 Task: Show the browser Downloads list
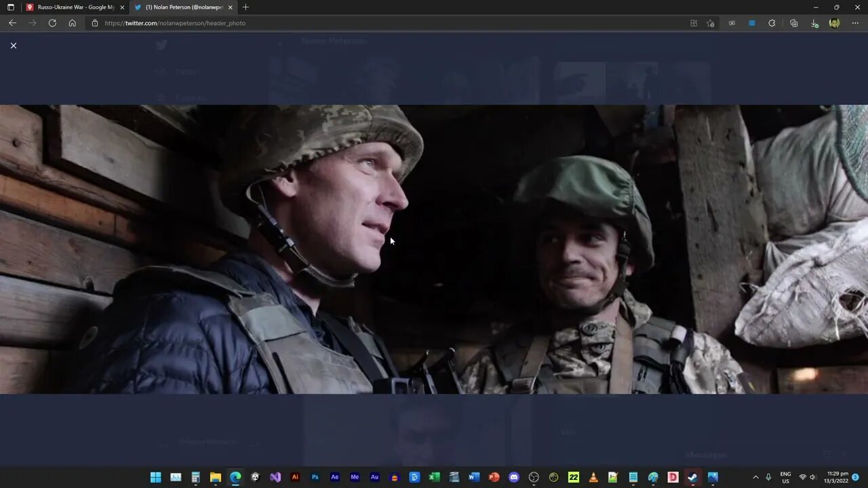pyautogui.click(x=814, y=23)
